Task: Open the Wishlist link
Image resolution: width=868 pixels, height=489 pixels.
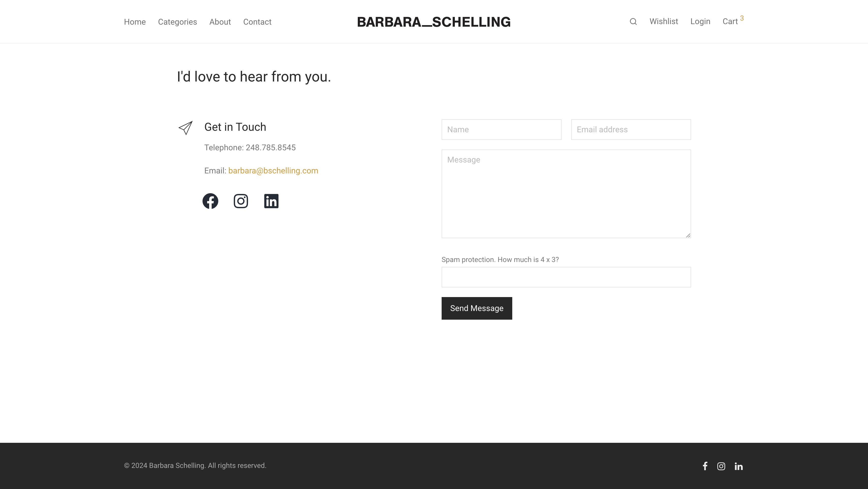Action: point(663,22)
